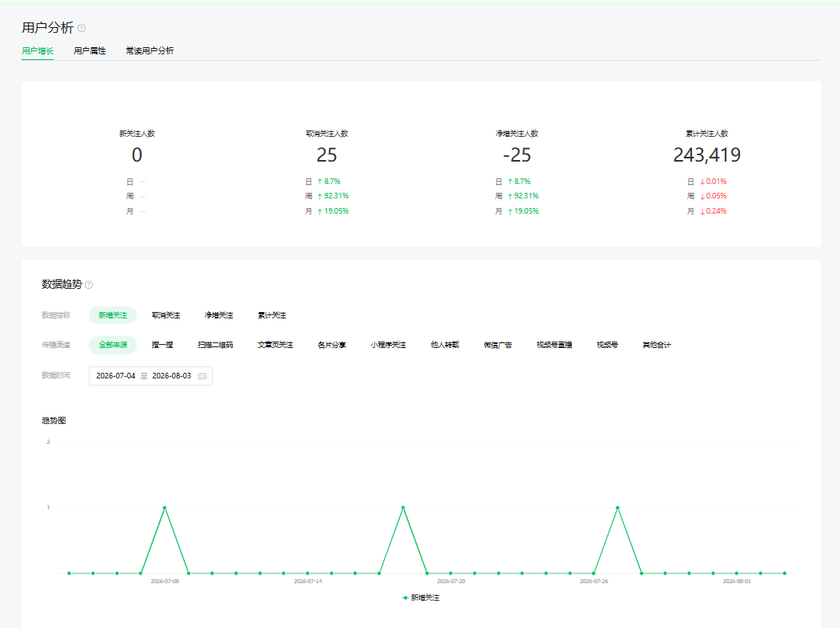Click the help icon beside 用户分析 title
The image size is (840, 628).
(x=82, y=28)
